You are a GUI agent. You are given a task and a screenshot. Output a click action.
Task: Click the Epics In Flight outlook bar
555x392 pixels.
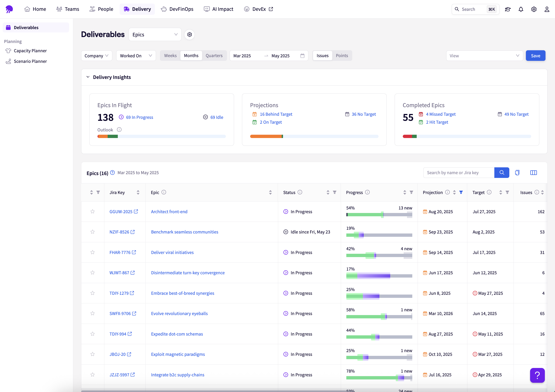161,136
